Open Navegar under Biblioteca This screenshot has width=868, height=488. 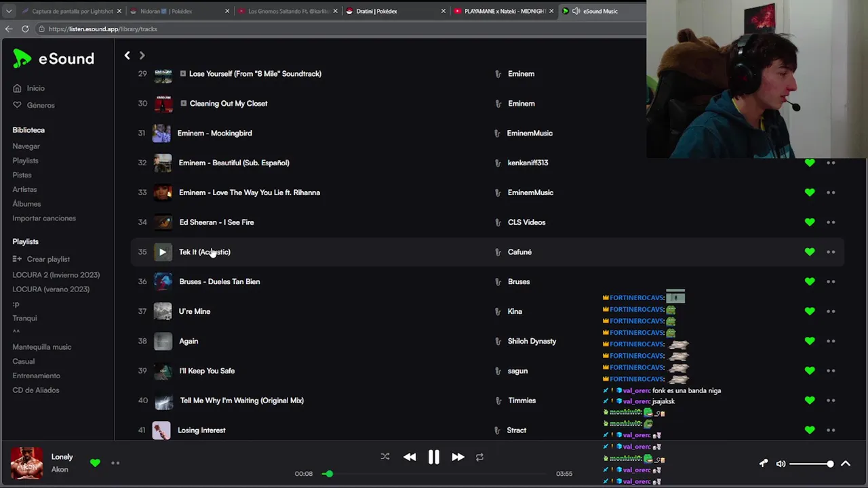point(26,146)
